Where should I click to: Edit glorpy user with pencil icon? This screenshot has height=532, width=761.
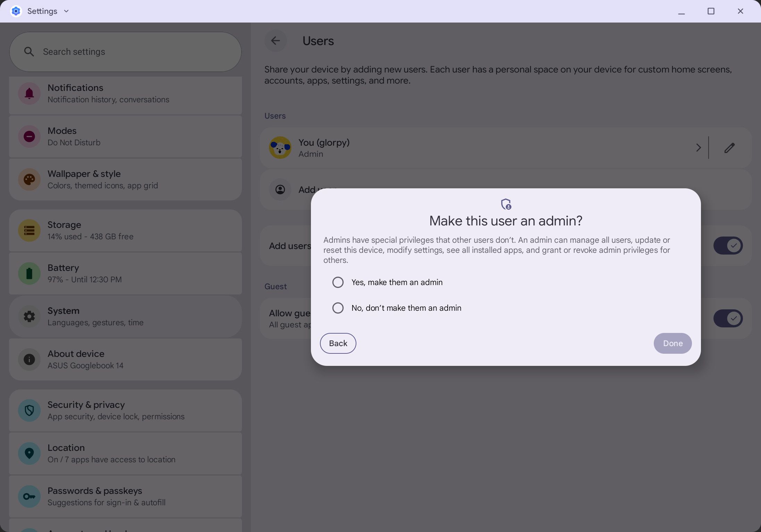point(729,148)
